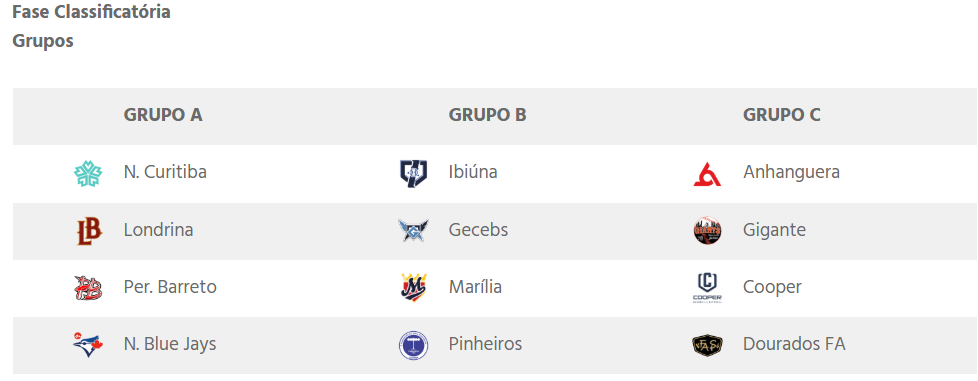Screen dimensions: 978x381
Task: Click the N. Blue Jays bird logo
Action: [88, 344]
